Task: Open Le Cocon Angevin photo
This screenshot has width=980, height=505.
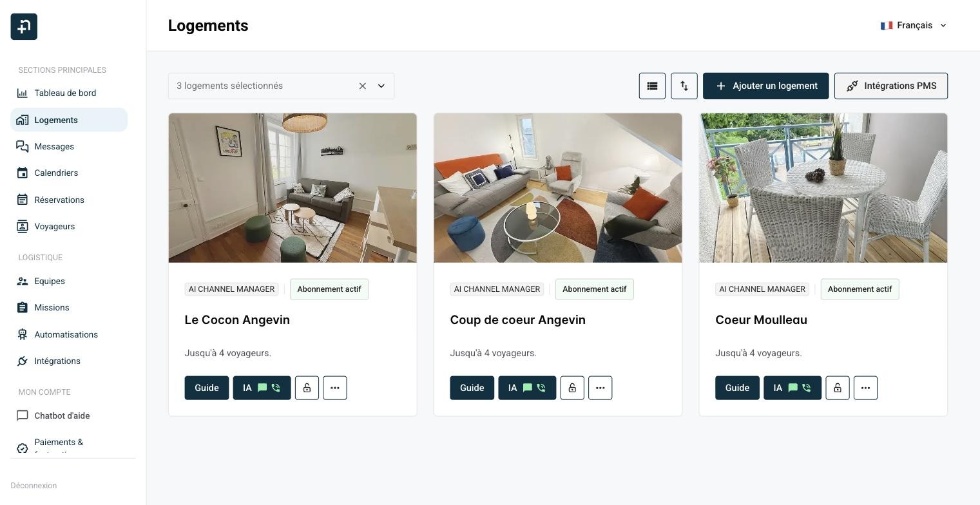Action: tap(293, 188)
